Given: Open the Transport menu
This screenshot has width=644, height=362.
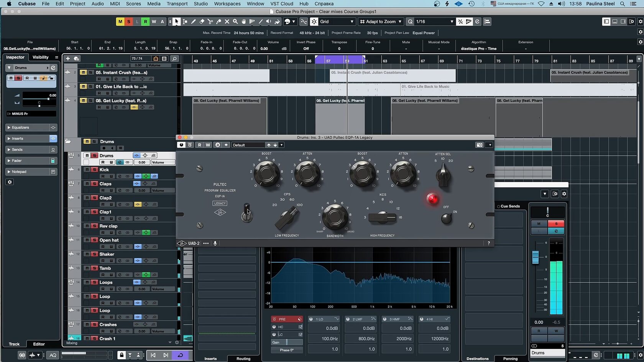Looking at the screenshot, I should tap(177, 4).
